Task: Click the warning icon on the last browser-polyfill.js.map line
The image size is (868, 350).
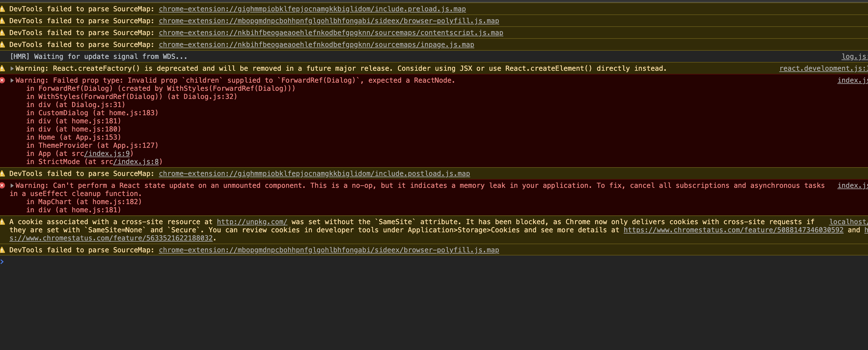Action: (x=3, y=250)
